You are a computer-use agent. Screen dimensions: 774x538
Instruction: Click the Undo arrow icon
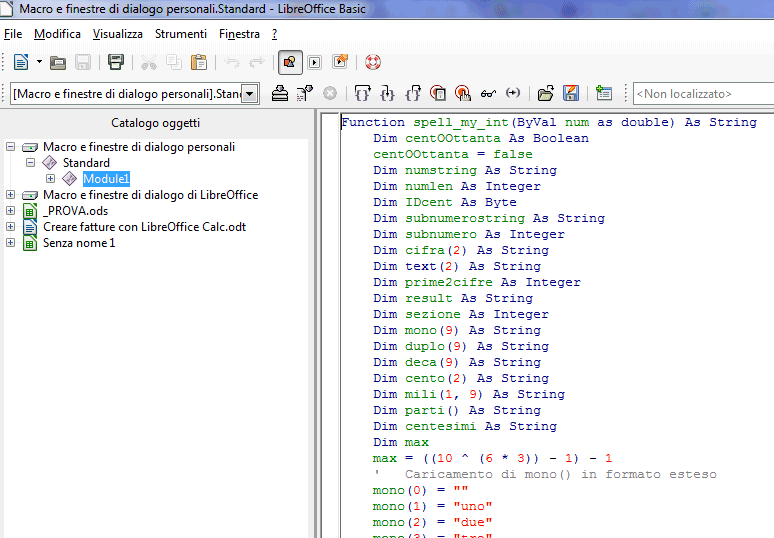(x=232, y=63)
